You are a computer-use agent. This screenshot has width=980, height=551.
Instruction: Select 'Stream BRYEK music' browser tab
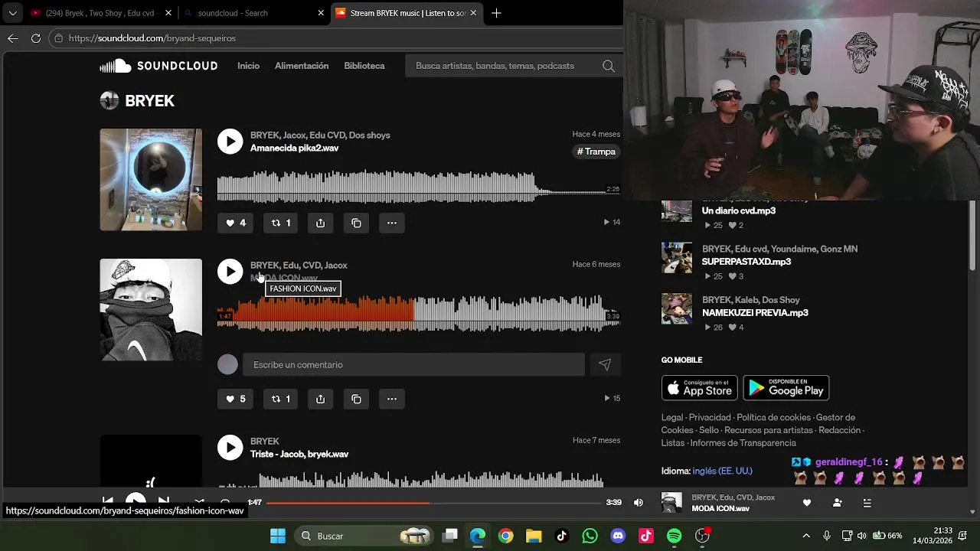[x=406, y=13]
